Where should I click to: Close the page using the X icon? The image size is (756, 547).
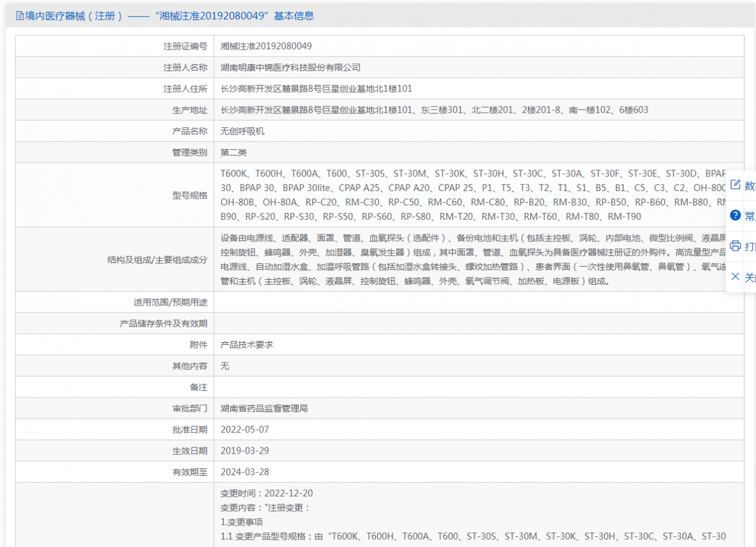click(735, 277)
